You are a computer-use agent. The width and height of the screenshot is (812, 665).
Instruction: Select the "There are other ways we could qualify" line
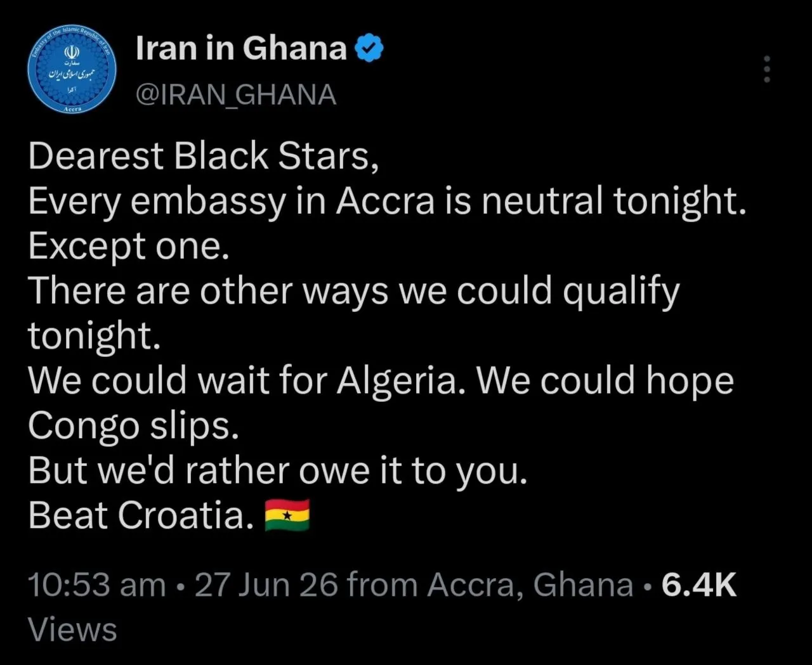(x=353, y=291)
